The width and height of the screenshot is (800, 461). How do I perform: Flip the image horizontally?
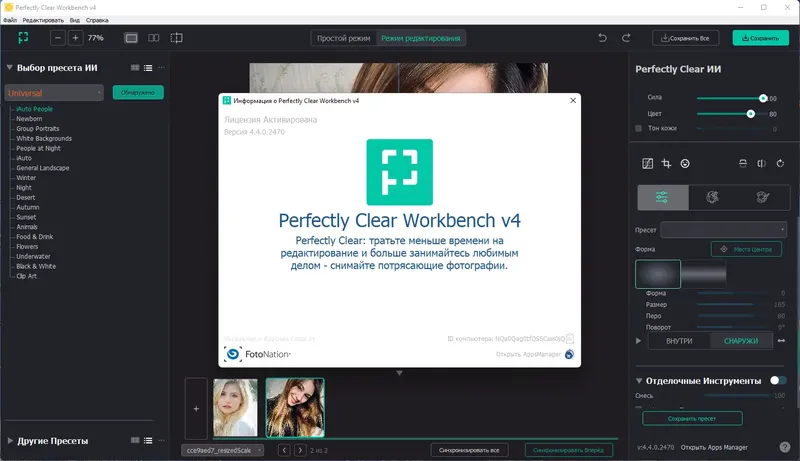761,163
